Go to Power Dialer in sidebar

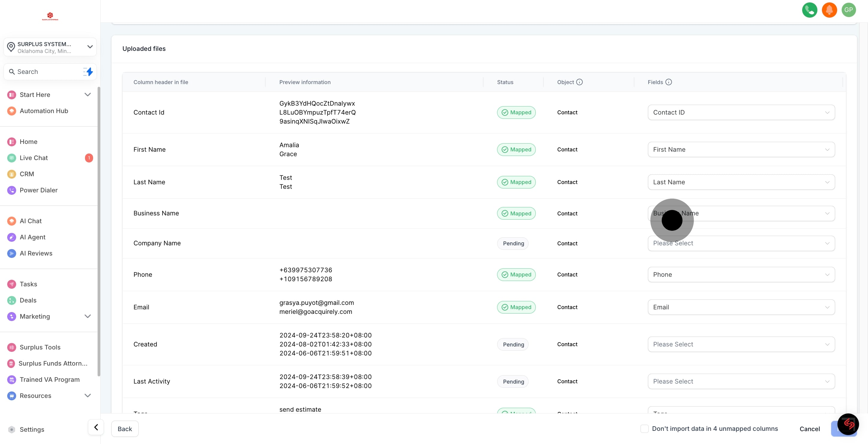coord(38,190)
